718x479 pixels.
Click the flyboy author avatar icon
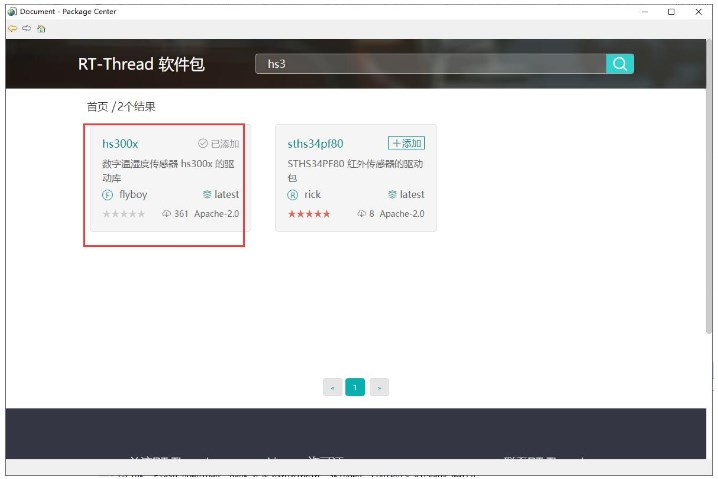(107, 195)
